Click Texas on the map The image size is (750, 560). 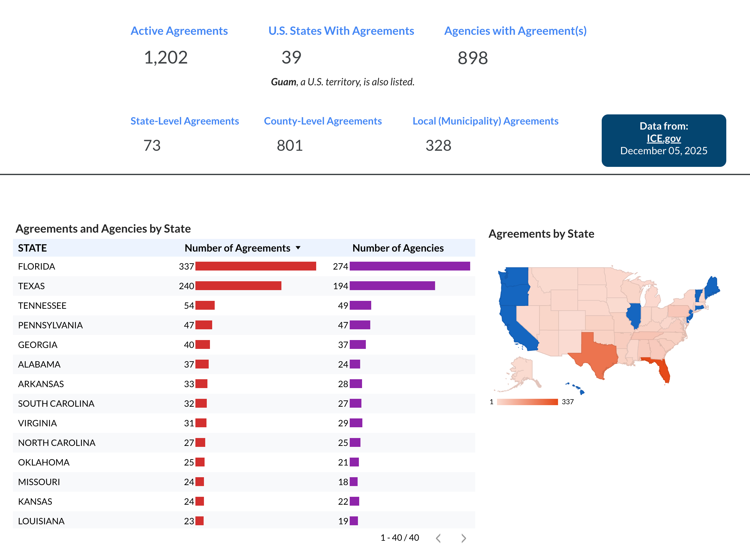(599, 354)
